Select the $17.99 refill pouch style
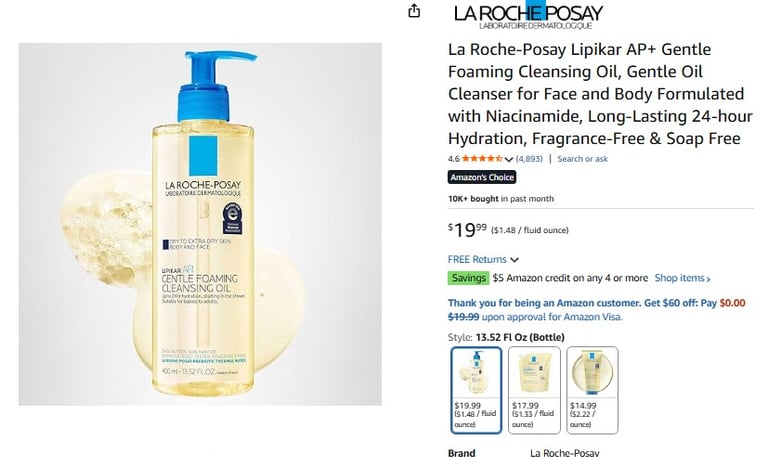 click(534, 390)
